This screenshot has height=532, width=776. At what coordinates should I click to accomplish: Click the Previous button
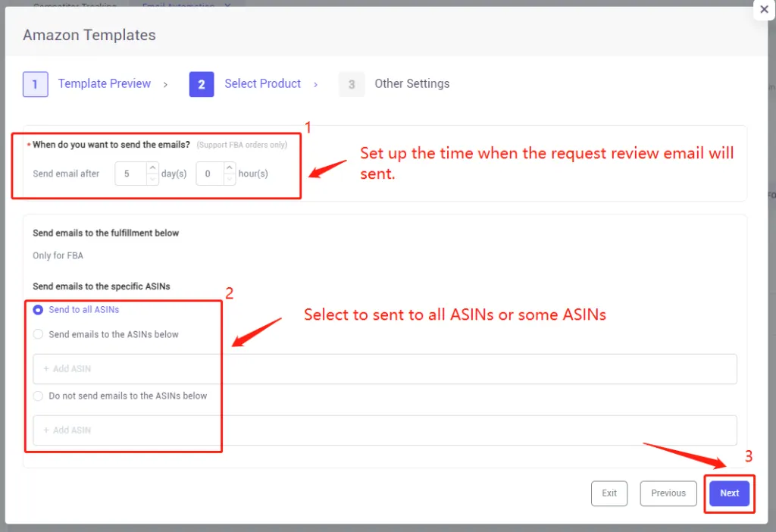[x=668, y=493]
